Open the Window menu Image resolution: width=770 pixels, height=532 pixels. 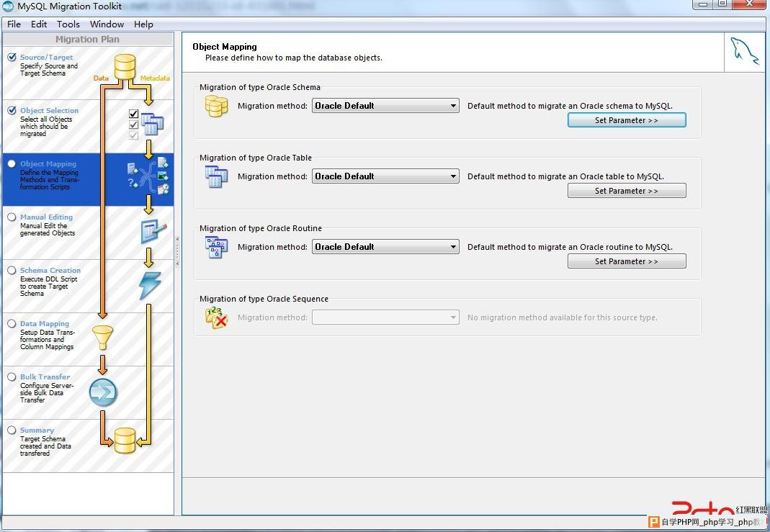107,24
